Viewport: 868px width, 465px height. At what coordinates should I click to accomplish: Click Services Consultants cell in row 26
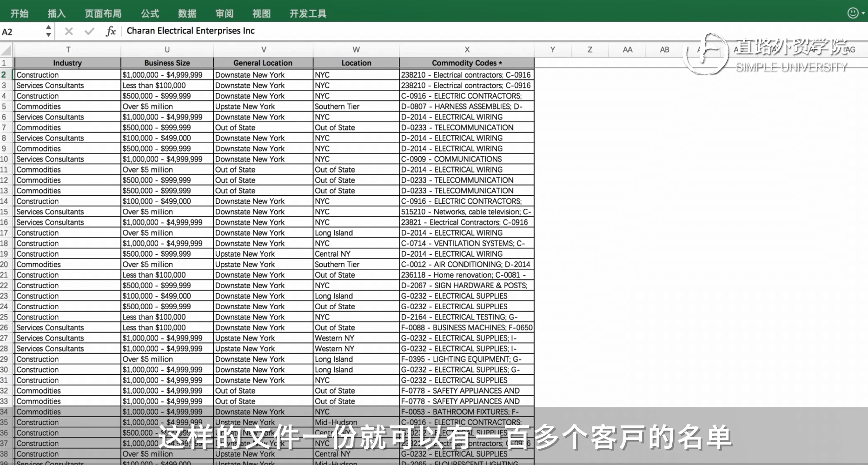(x=68, y=327)
